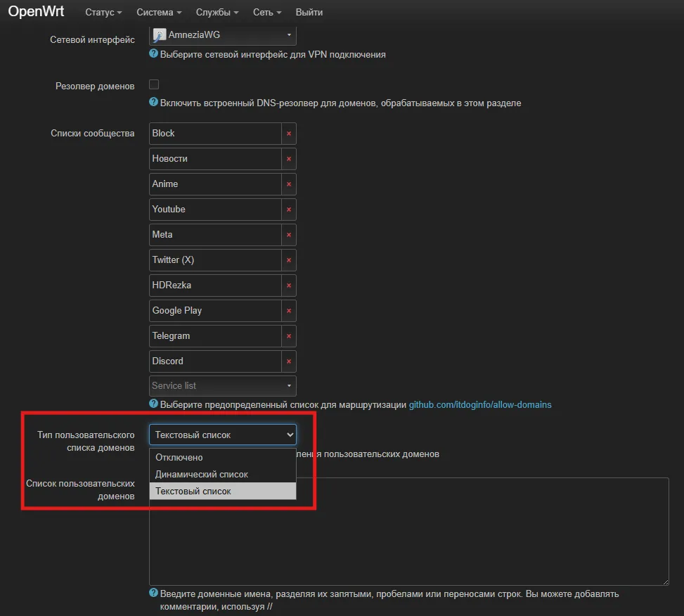Open the Службы menu
The height and width of the screenshot is (616, 684).
(x=217, y=12)
